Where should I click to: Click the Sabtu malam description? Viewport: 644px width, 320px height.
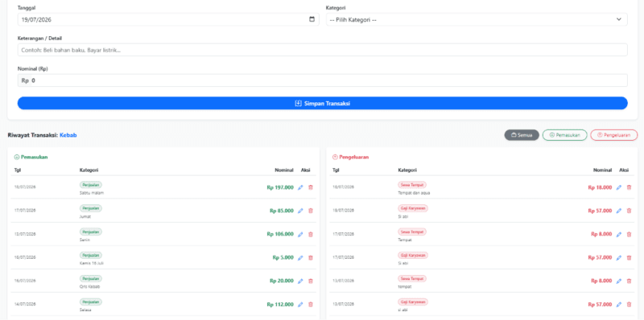(92, 193)
